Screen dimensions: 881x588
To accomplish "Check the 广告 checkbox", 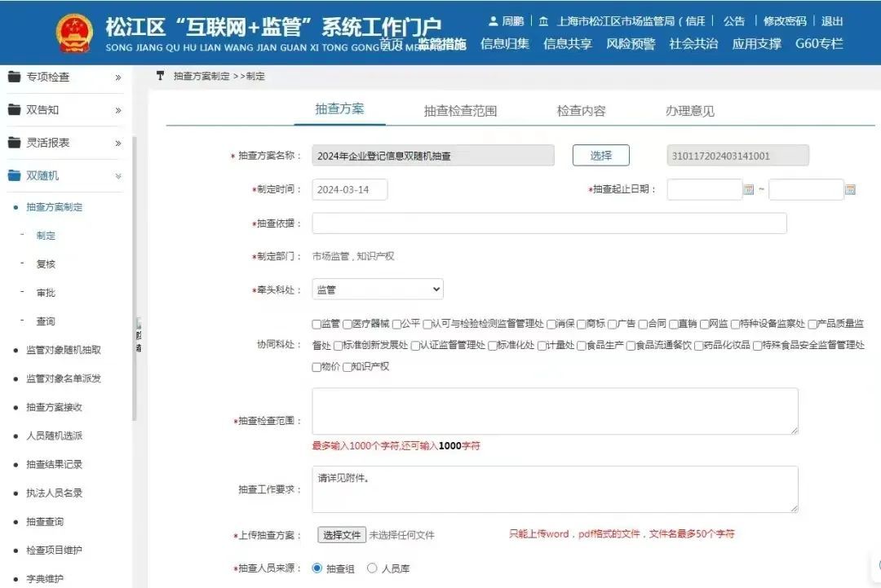I will (x=613, y=324).
